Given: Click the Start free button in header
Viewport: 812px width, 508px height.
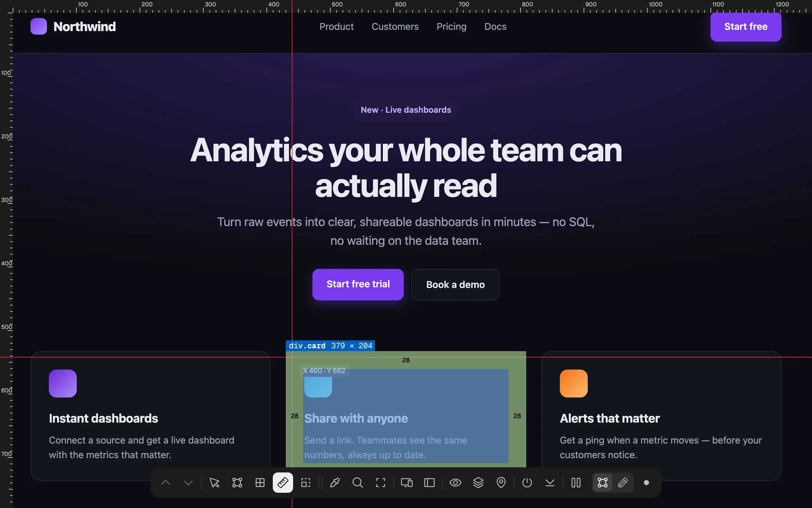Looking at the screenshot, I should pyautogui.click(x=746, y=27).
